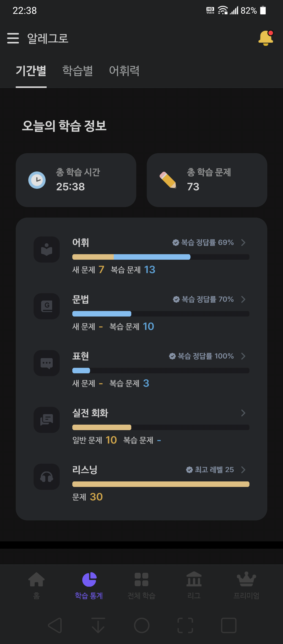Go to 홈 in bottom navigation
283x644 pixels.
click(36, 585)
